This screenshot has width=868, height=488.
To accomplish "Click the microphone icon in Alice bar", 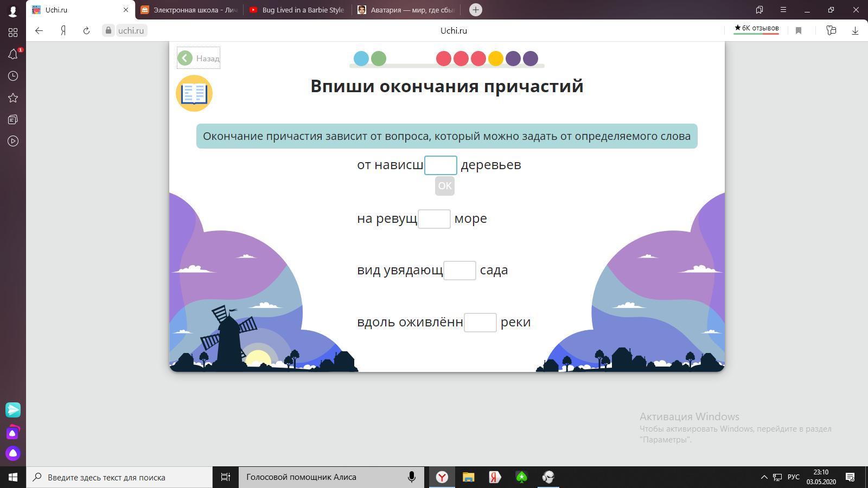I will [x=412, y=477].
